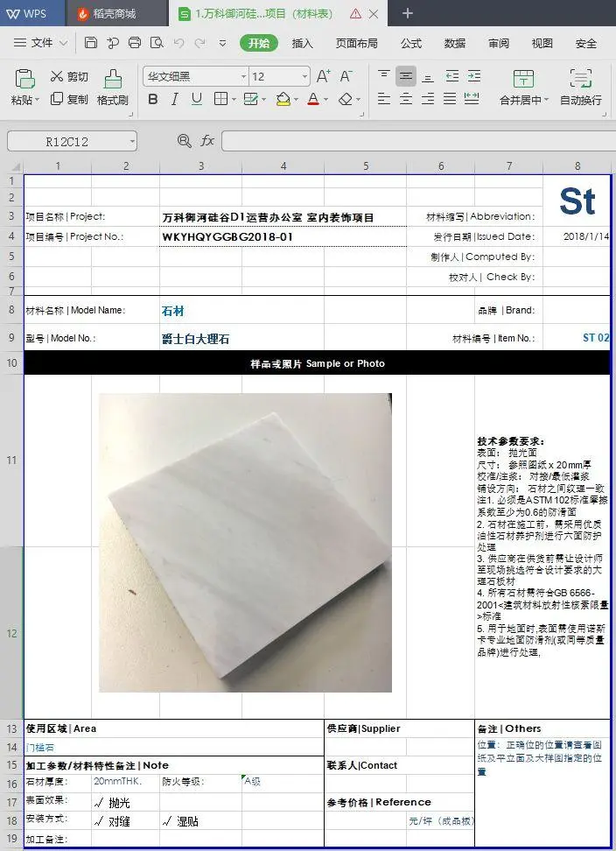Viewport: 616px width, 851px height.
Task: Toggle Underline formatting
Action: click(x=197, y=100)
